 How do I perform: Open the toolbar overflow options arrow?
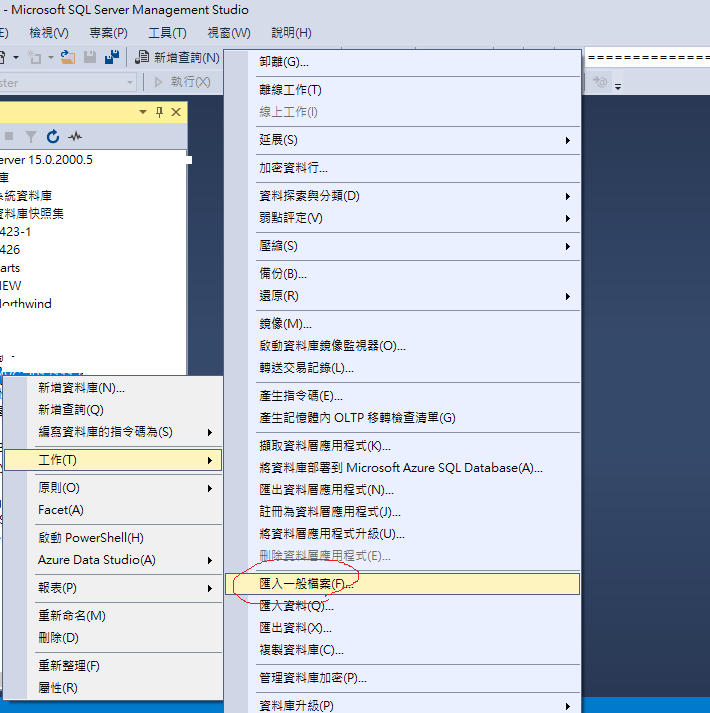[x=618, y=86]
